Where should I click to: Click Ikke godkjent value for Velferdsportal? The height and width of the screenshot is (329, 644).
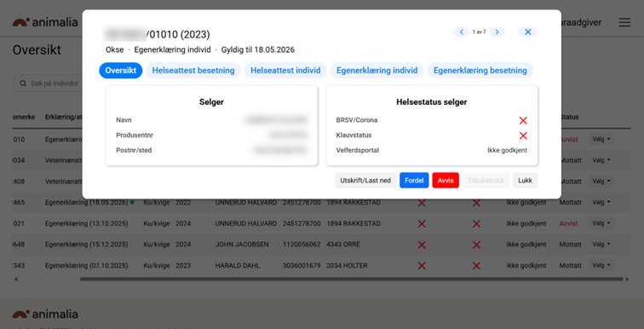click(x=507, y=150)
